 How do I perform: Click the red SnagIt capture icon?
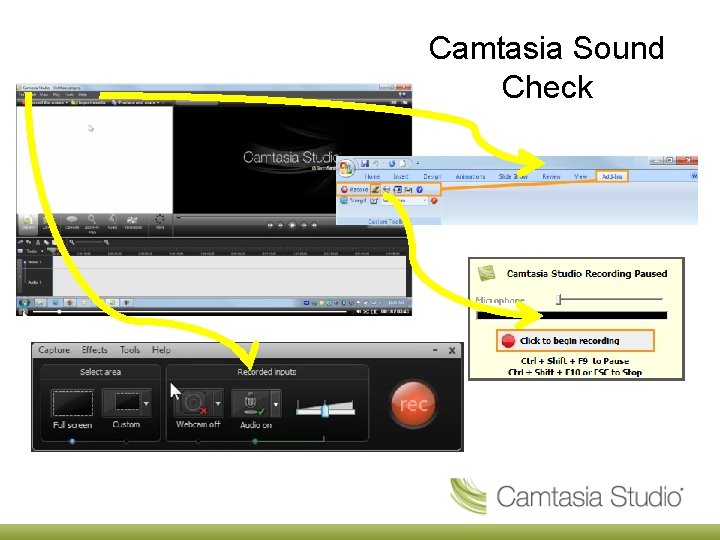434,201
